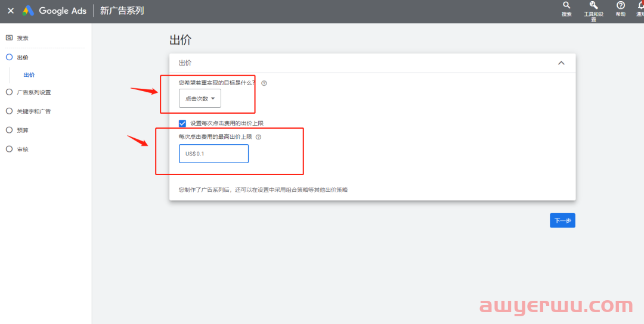644x324 pixels.
Task: Click the 每次点击费用的最高出价上限 label
Action: point(215,137)
